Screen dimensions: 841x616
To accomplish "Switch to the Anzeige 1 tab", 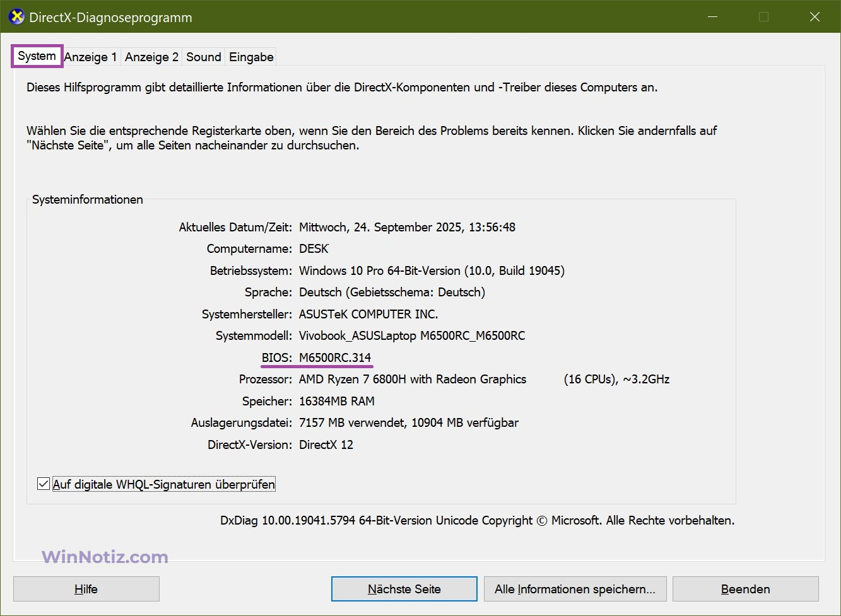I will (91, 57).
